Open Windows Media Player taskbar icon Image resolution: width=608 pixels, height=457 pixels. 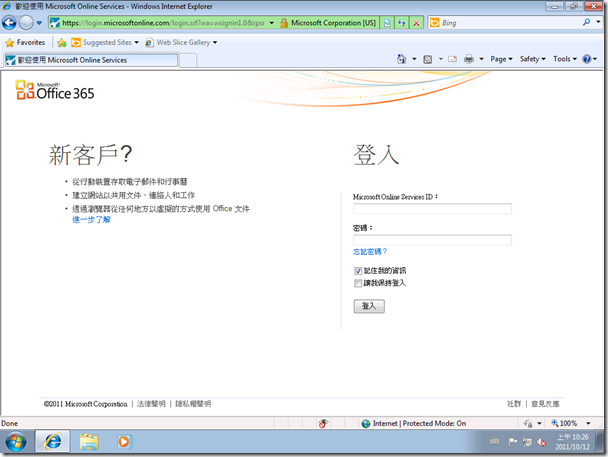124,441
